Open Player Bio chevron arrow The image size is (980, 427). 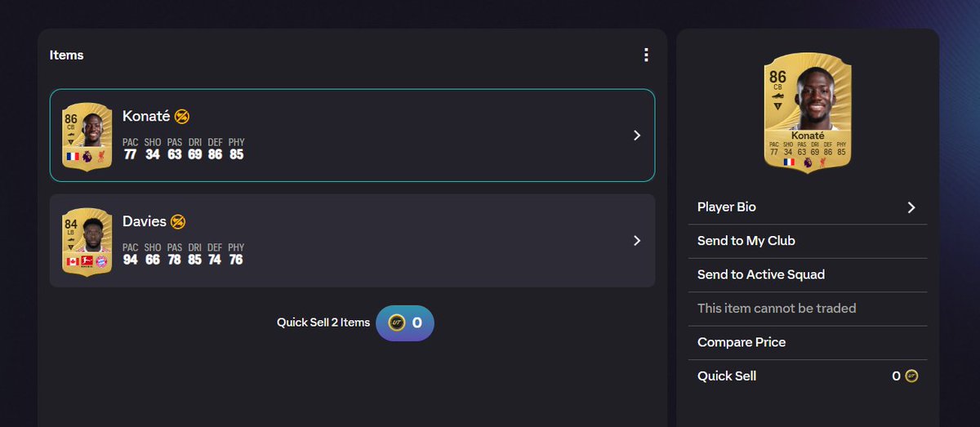[x=911, y=207]
